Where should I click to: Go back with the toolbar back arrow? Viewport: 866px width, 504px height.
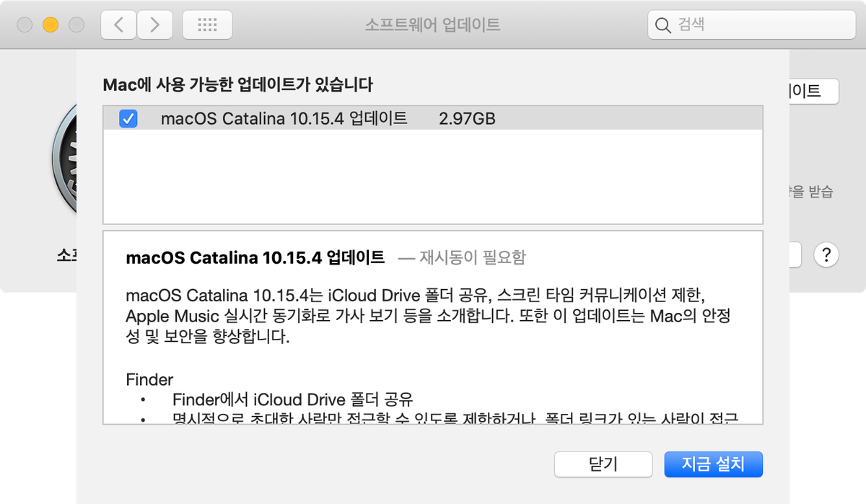118,25
